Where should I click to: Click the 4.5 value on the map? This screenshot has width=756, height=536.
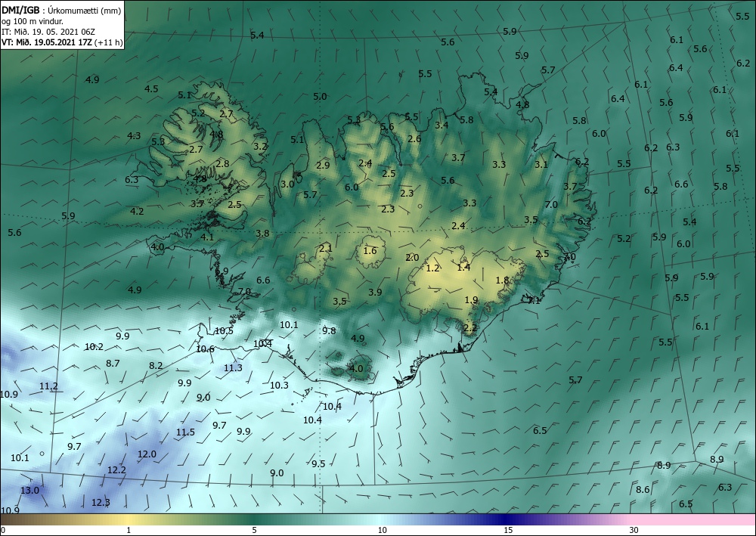[151, 88]
